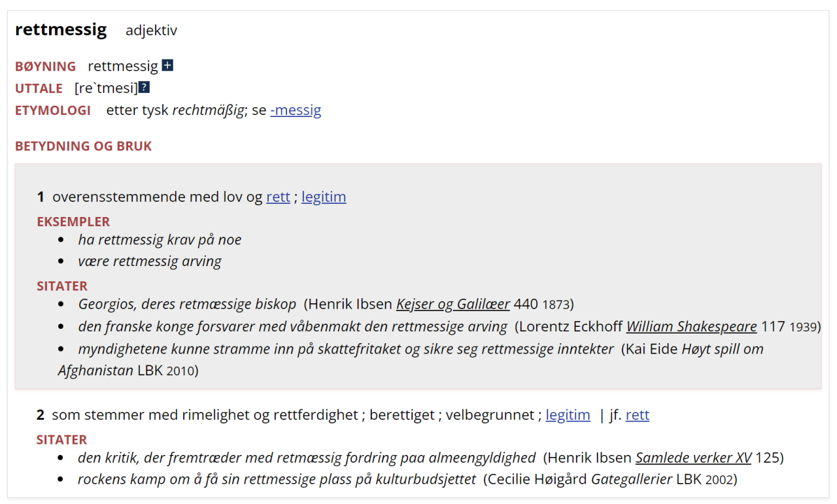
Task: Open the -messig etymology link
Action: click(296, 110)
